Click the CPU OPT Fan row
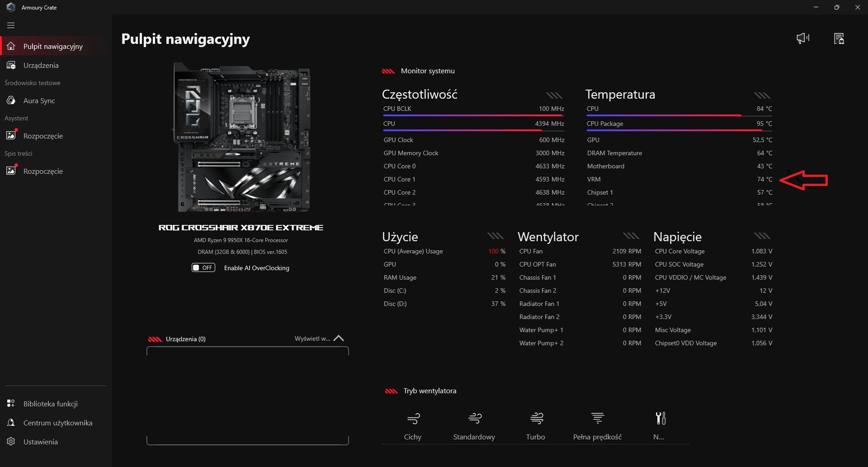 tap(580, 264)
